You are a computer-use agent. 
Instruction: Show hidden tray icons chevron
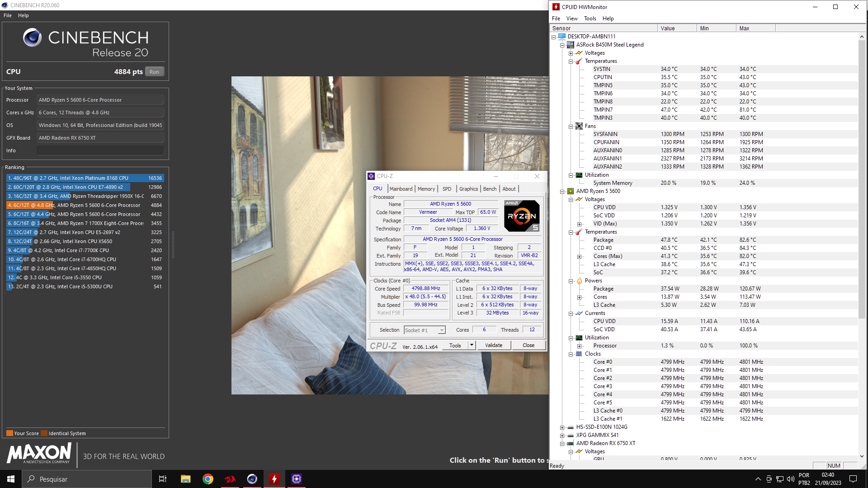point(758,479)
